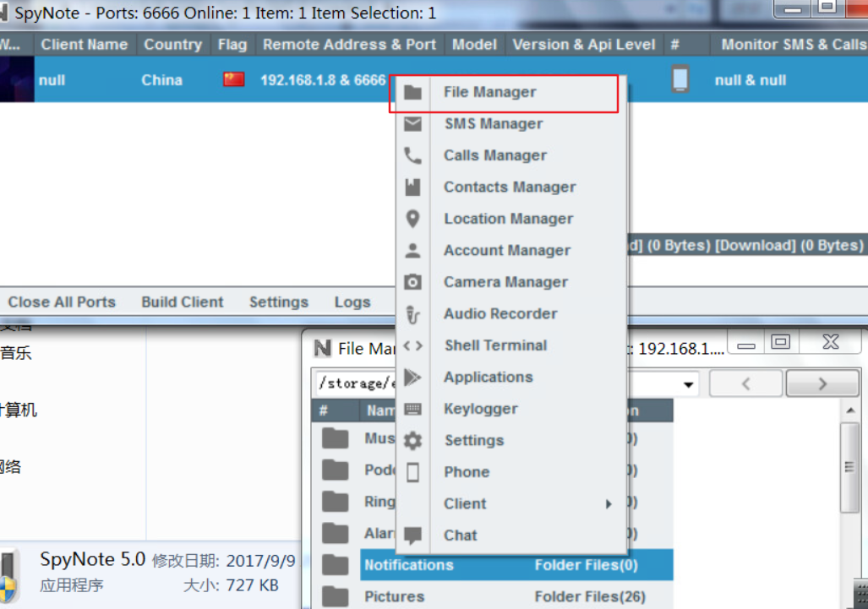Click the phone device icon beside Phone
Image resolution: width=868 pixels, height=609 pixels.
pyautogui.click(x=412, y=472)
